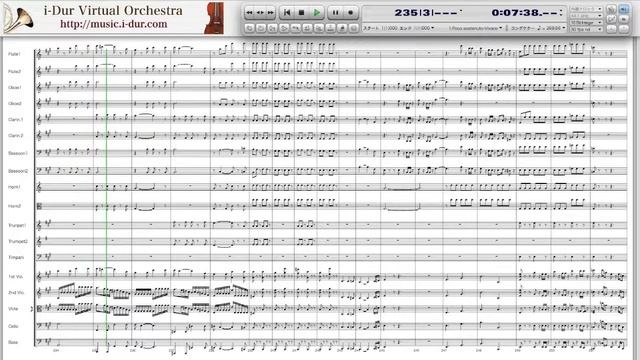
Task: Click the stepper beside measure counter 235|3
Action: (461, 11)
